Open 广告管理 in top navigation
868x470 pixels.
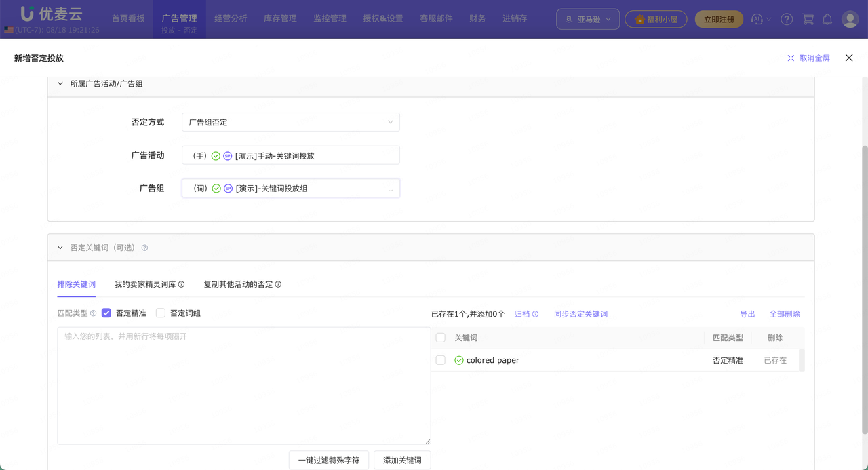pos(180,18)
